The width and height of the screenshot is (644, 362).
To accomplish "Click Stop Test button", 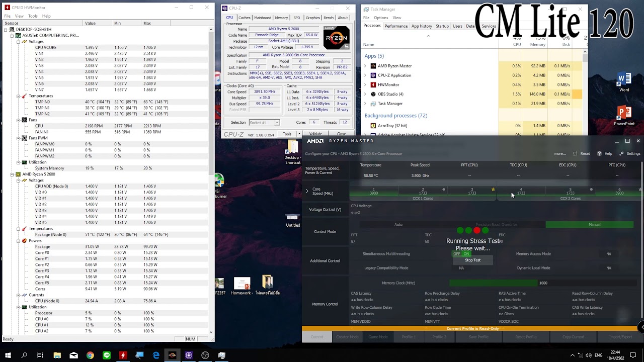I will pyautogui.click(x=473, y=260).
